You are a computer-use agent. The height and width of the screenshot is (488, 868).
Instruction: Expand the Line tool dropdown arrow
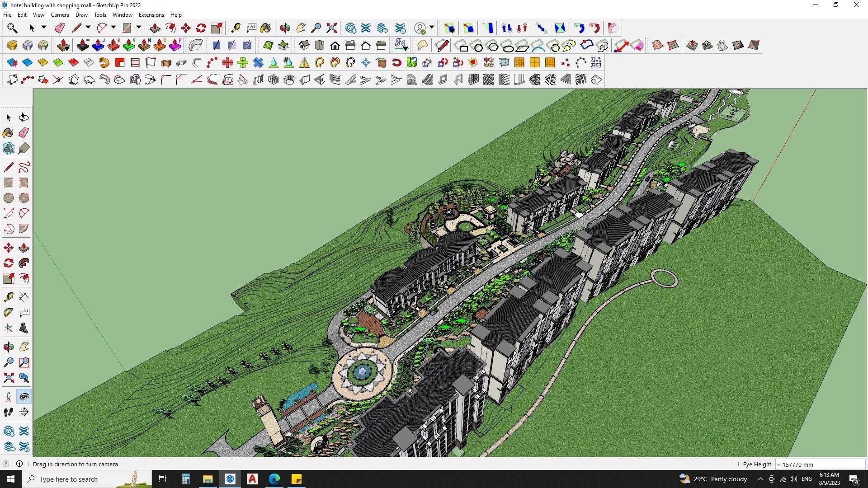point(88,28)
